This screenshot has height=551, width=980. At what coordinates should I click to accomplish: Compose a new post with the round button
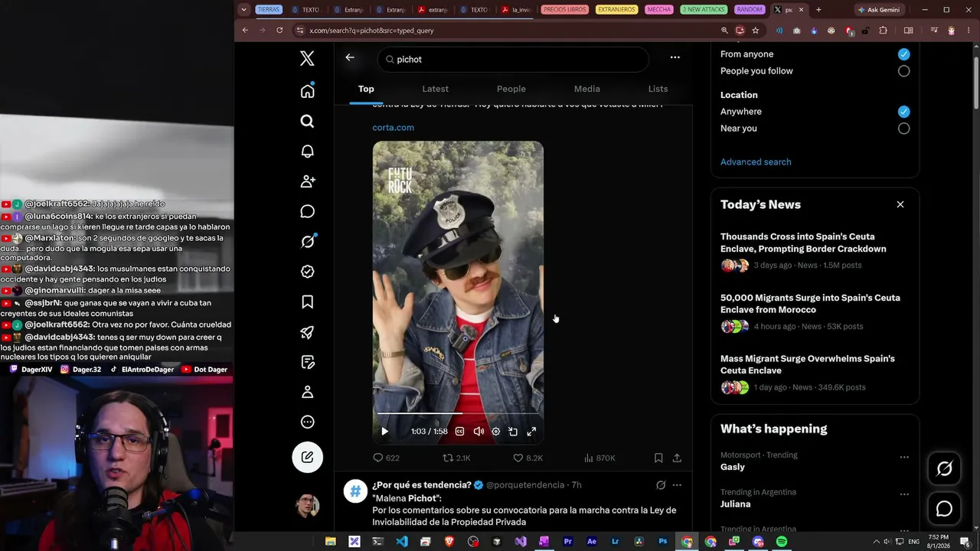coord(307,457)
